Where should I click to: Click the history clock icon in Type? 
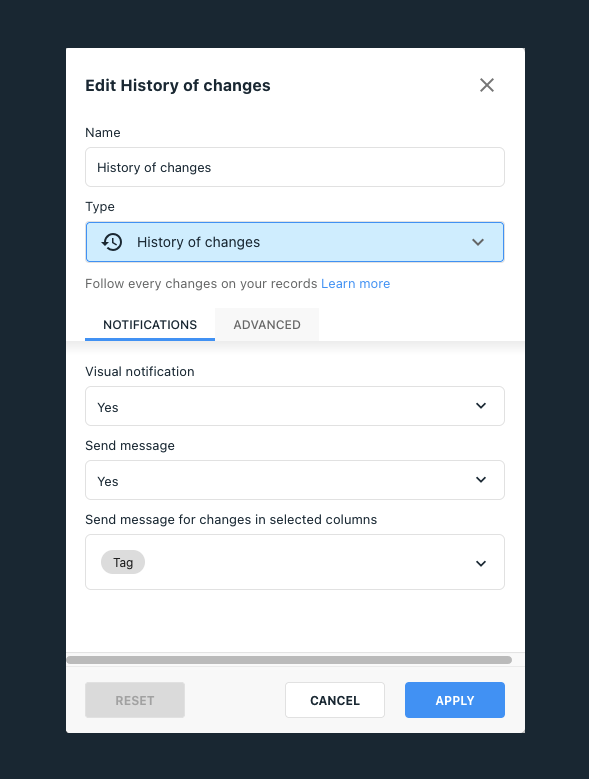click(x=112, y=242)
